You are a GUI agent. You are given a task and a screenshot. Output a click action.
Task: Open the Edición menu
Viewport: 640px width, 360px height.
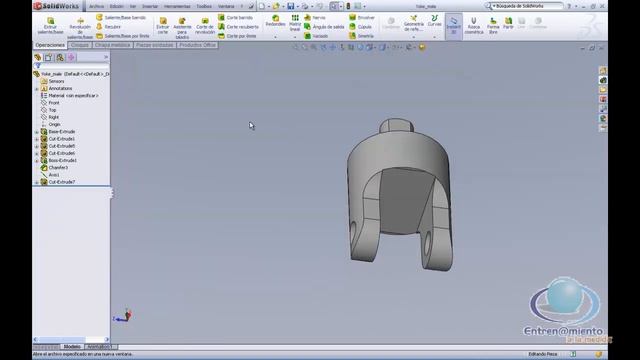click(117, 7)
